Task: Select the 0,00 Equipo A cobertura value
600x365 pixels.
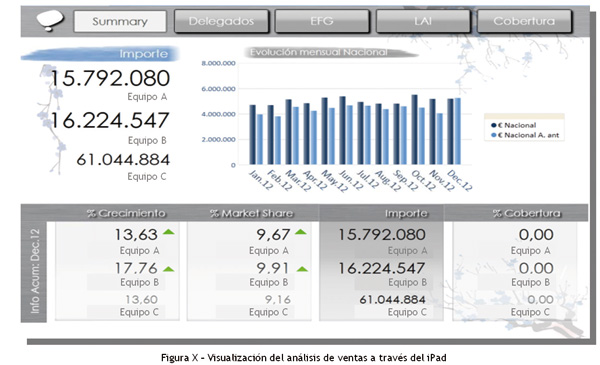Action: coord(536,235)
